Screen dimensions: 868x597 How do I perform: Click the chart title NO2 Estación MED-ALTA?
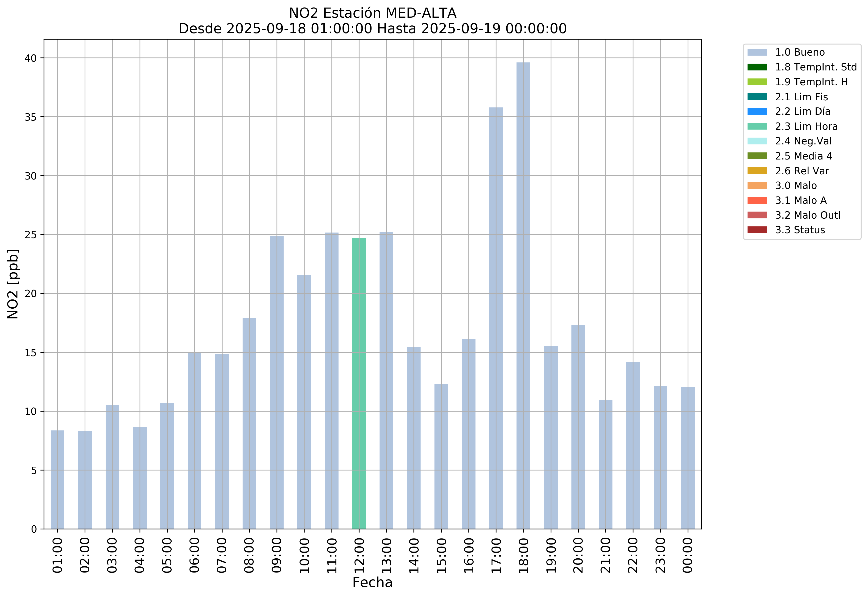tap(372, 13)
